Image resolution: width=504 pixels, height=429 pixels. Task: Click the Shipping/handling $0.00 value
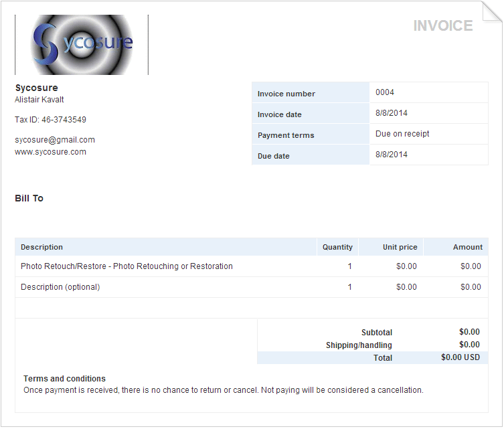[469, 345]
